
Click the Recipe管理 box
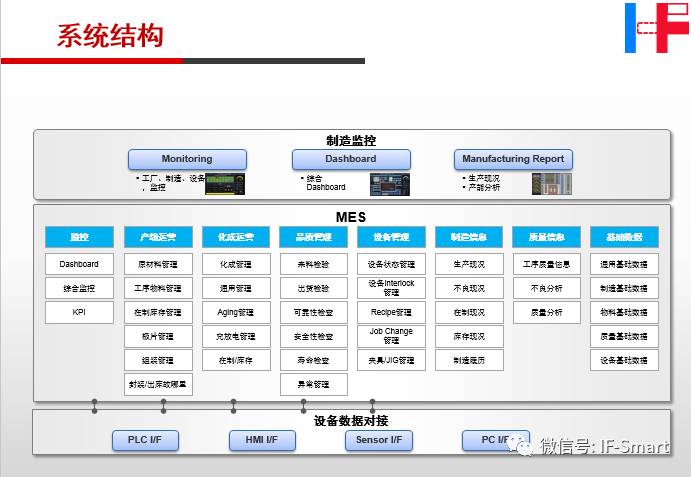click(x=391, y=312)
